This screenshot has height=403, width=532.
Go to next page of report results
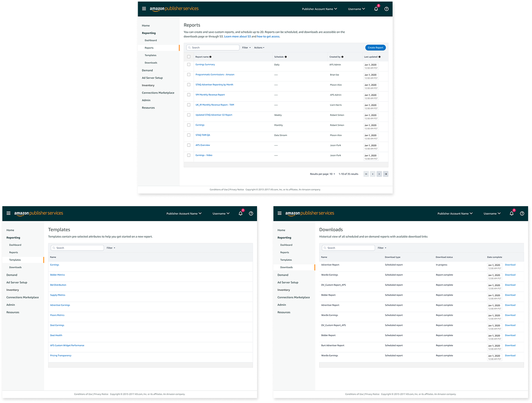point(379,174)
